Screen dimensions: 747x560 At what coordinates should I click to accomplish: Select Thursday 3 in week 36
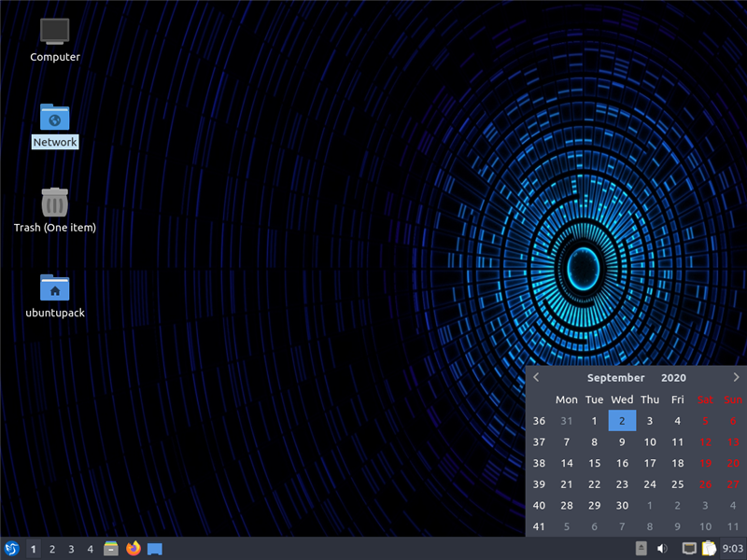[x=650, y=421]
